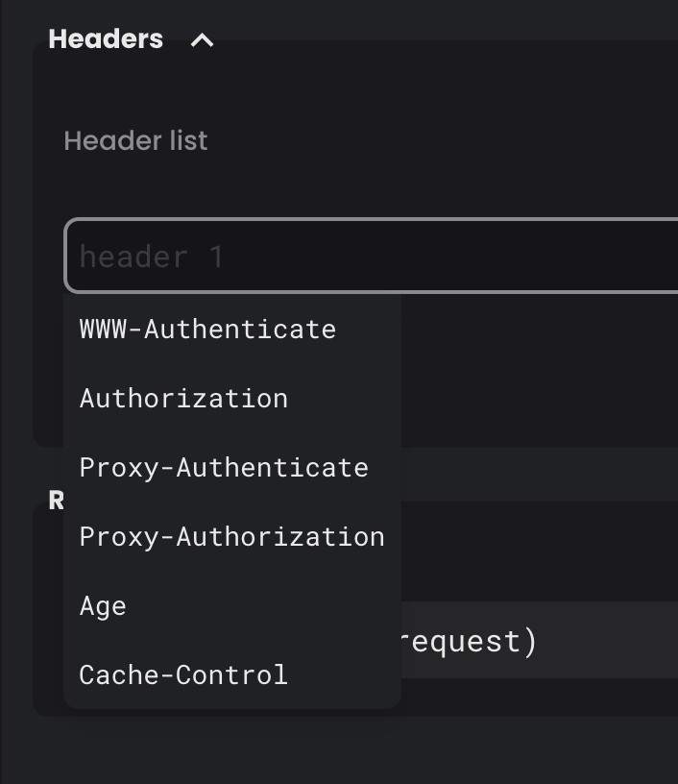Screen dimensions: 678x784
Task: Select Proxy-Authorization from the list
Action: tap(232, 536)
